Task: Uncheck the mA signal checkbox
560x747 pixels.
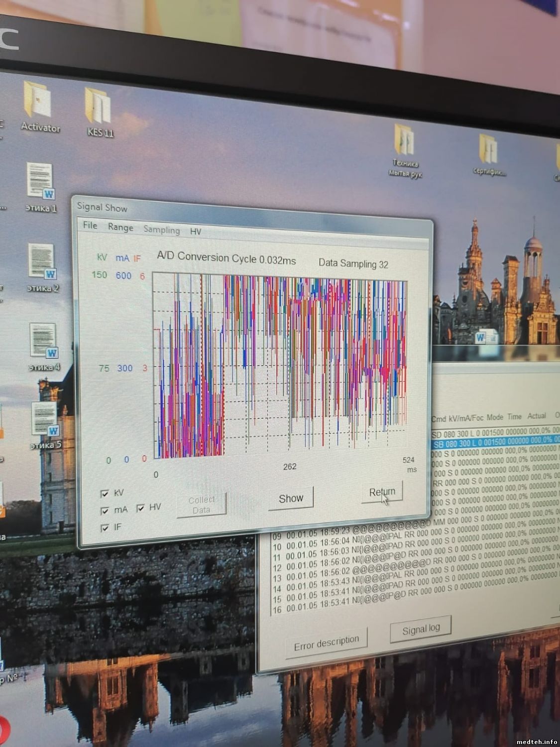Action: coord(105,510)
